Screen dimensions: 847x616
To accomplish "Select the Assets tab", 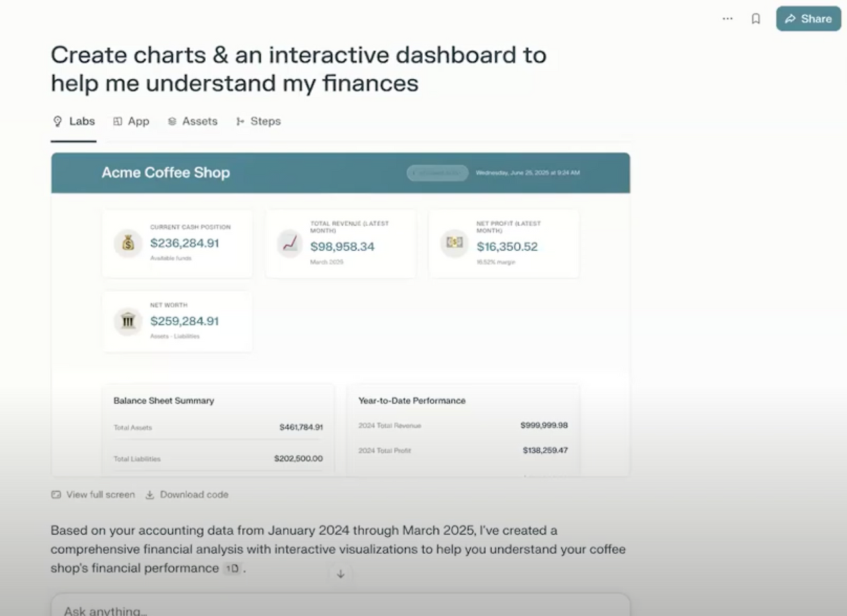I will (x=192, y=121).
